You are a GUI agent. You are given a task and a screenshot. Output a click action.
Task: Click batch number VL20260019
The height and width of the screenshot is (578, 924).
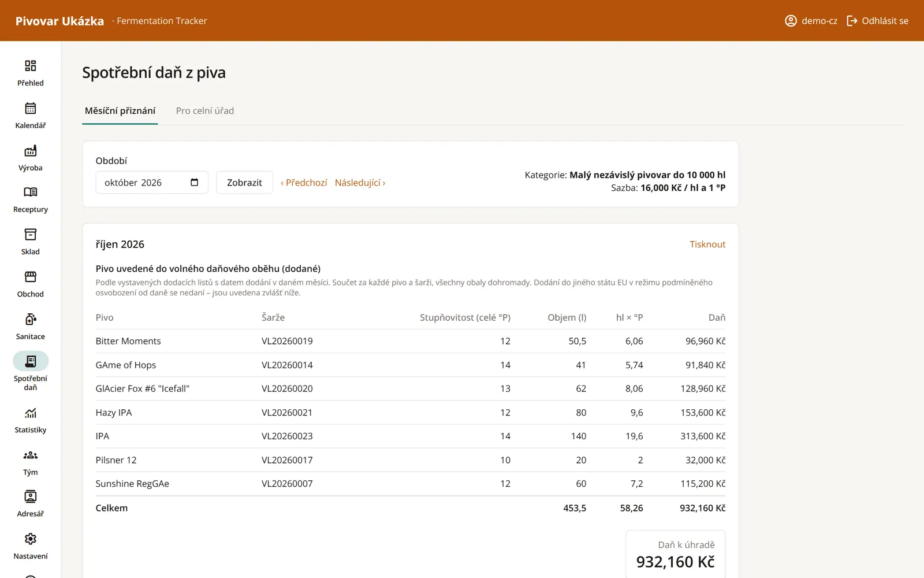click(x=287, y=341)
